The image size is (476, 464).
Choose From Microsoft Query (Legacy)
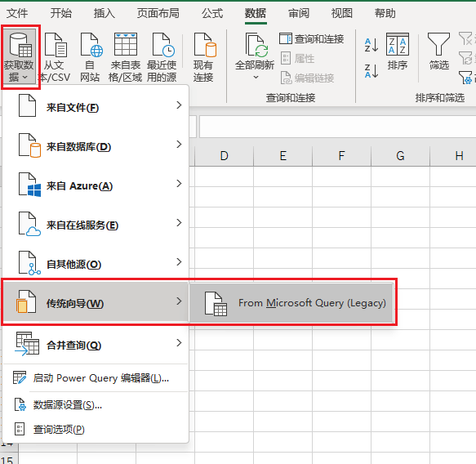291,303
